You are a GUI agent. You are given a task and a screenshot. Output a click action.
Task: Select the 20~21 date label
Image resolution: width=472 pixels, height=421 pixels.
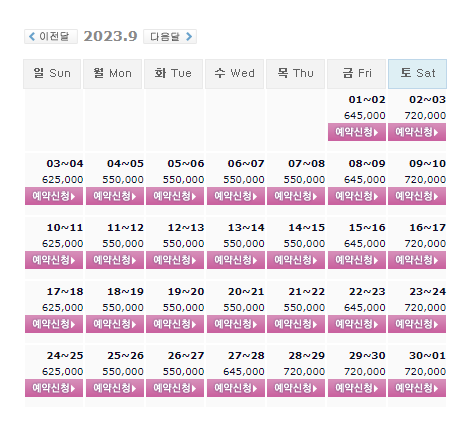(x=246, y=291)
